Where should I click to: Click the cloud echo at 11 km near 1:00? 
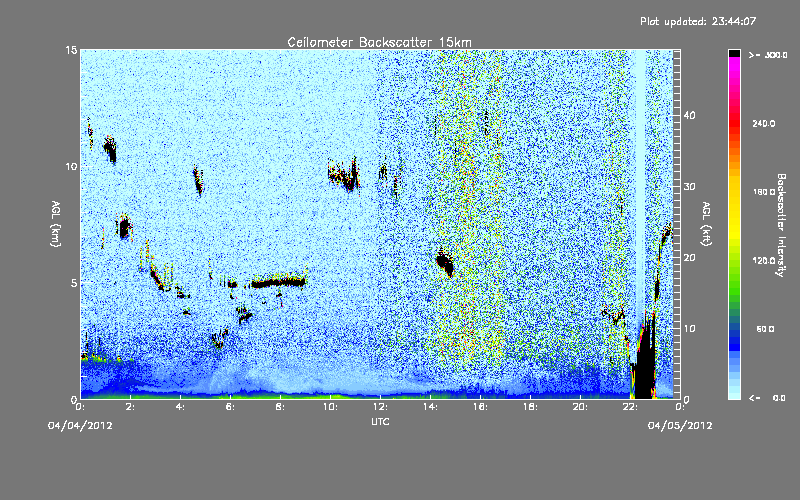click(110, 149)
